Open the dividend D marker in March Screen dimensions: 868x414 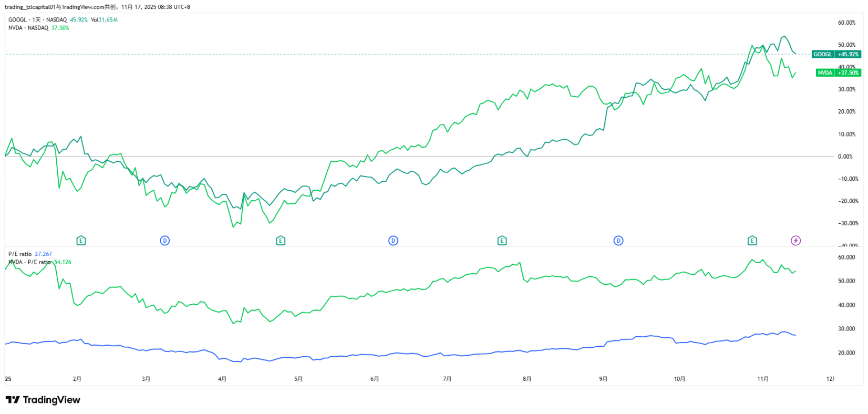tap(164, 241)
